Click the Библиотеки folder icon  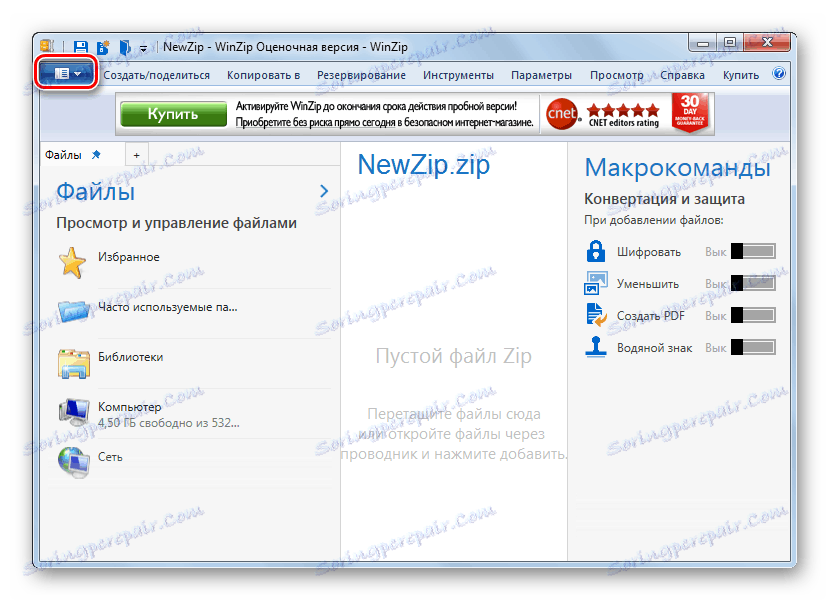click(x=74, y=363)
